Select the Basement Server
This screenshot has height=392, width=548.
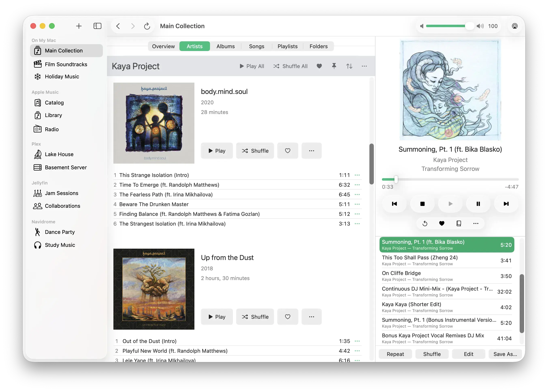pos(66,167)
